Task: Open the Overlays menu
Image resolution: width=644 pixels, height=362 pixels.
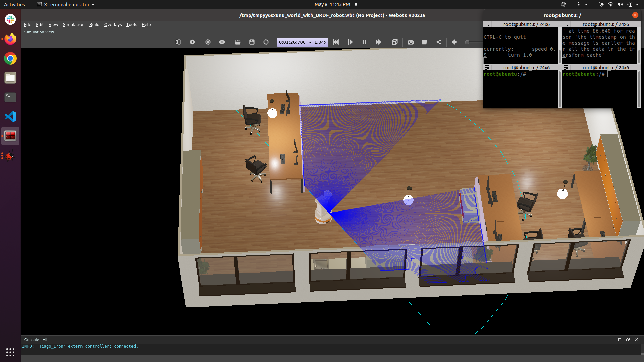Action: click(113, 24)
